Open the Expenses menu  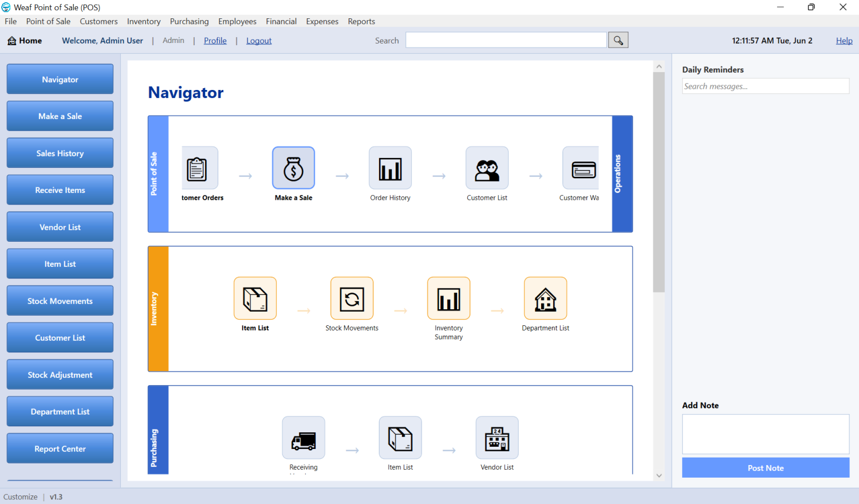[322, 21]
